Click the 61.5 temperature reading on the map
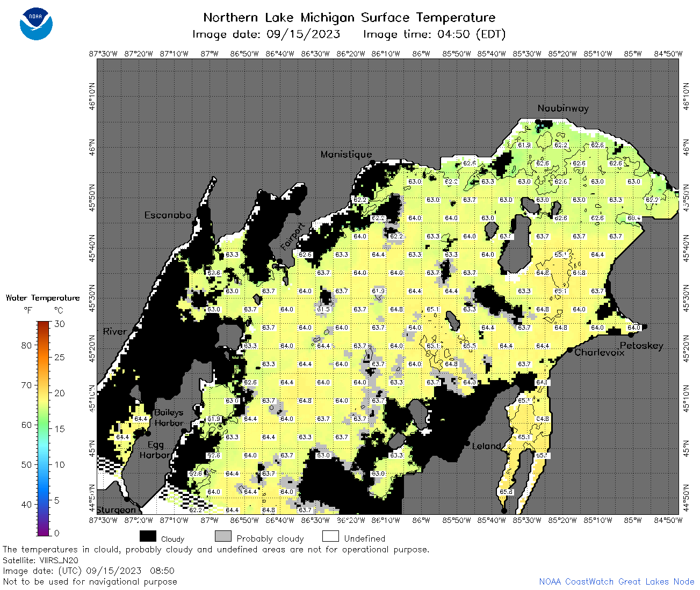 point(323,309)
